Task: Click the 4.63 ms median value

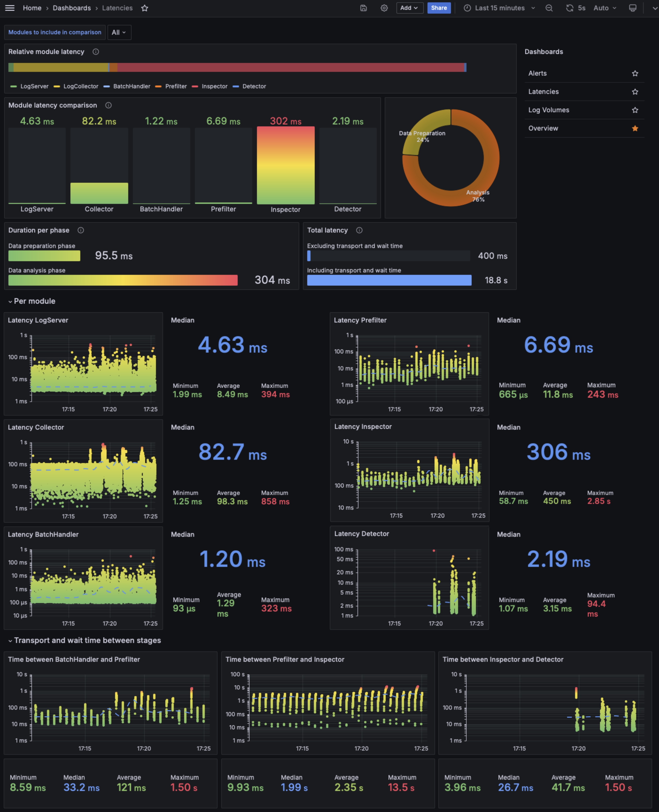Action: (232, 345)
